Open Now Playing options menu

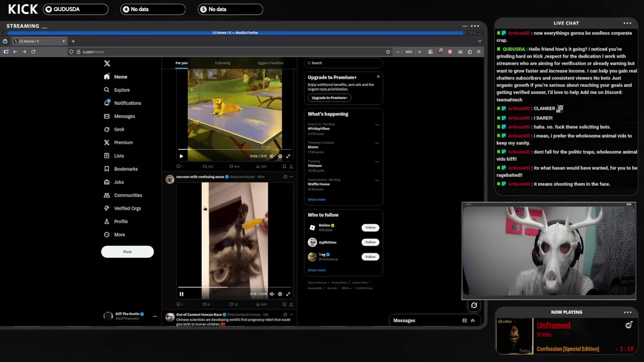coord(627,312)
